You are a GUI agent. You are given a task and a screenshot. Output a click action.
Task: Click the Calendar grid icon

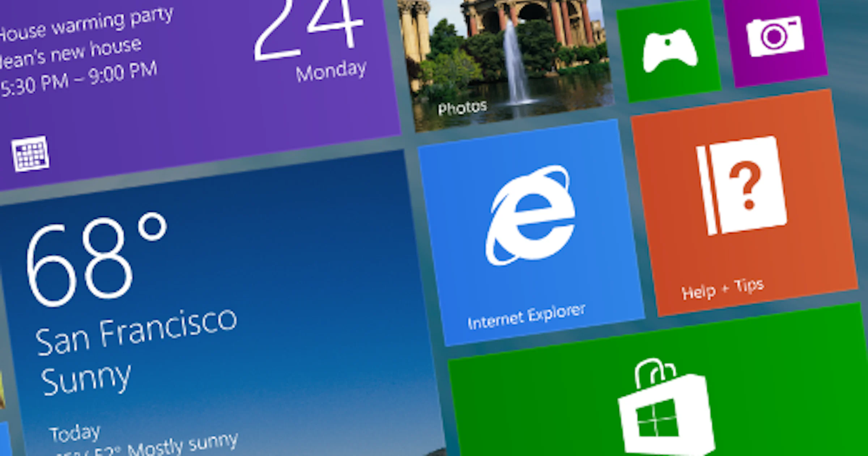tap(30, 153)
